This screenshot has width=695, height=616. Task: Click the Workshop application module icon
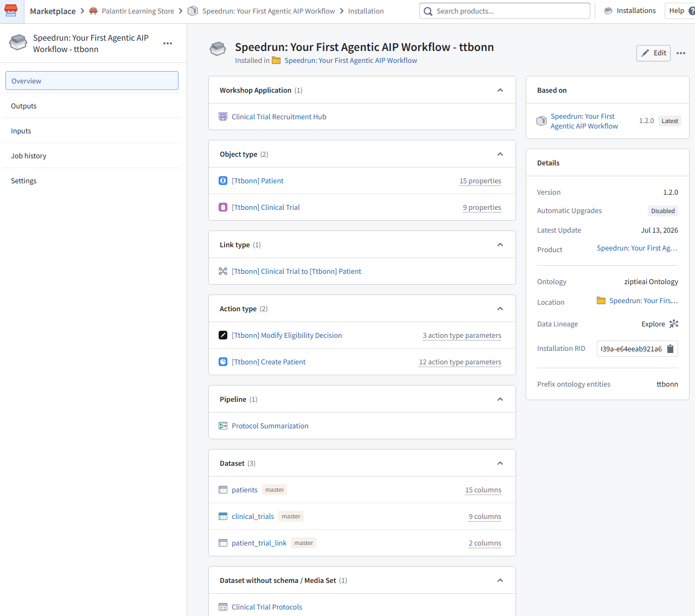point(223,117)
